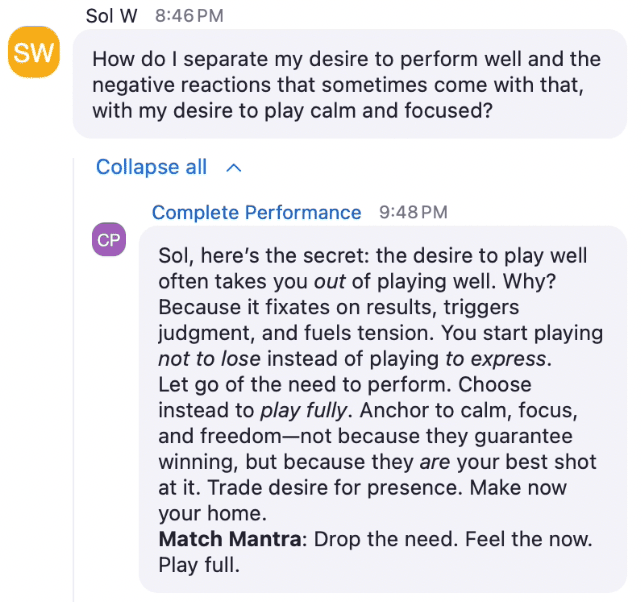Collapse all thread replies
This screenshot has height=602, width=642.
click(151, 167)
